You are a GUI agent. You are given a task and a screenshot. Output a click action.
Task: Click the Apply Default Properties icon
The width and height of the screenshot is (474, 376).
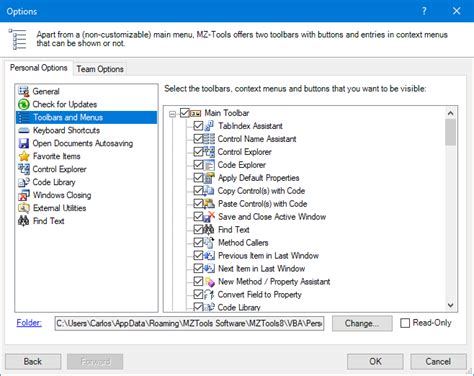209,178
